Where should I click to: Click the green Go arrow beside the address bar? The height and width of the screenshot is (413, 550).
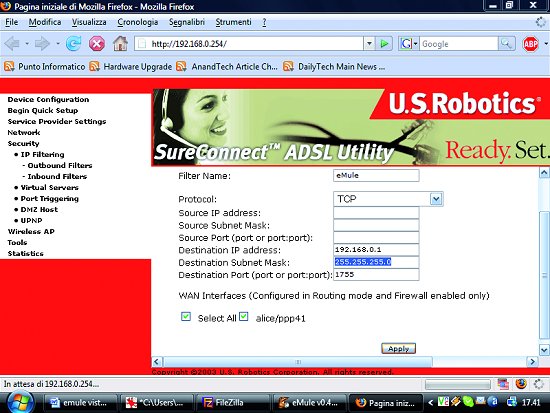(x=384, y=44)
